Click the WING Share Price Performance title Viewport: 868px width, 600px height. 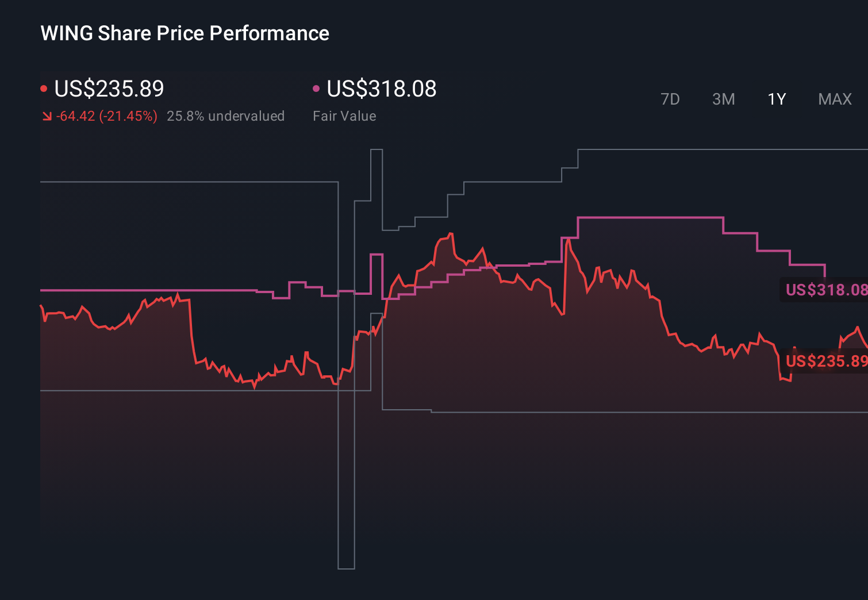pyautogui.click(x=185, y=33)
